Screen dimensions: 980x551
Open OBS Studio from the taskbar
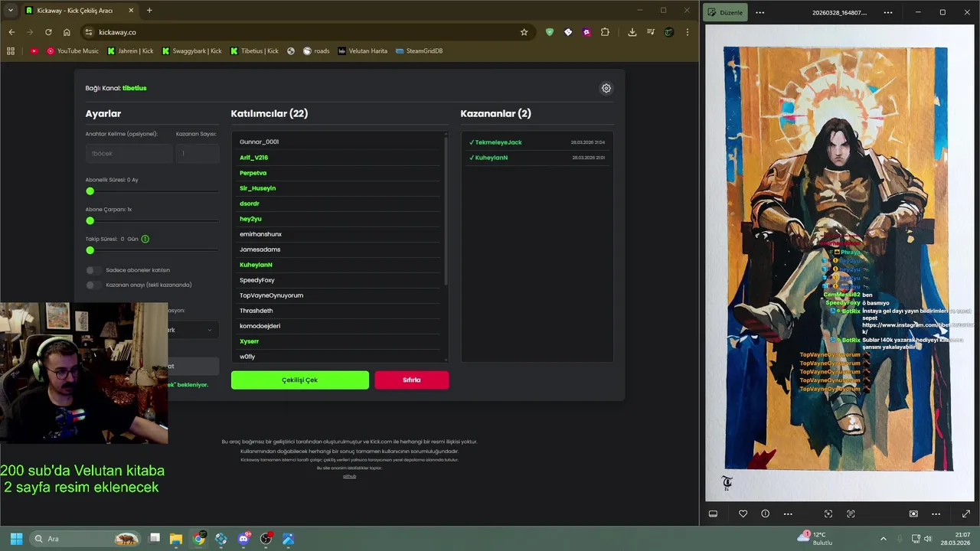point(266,539)
